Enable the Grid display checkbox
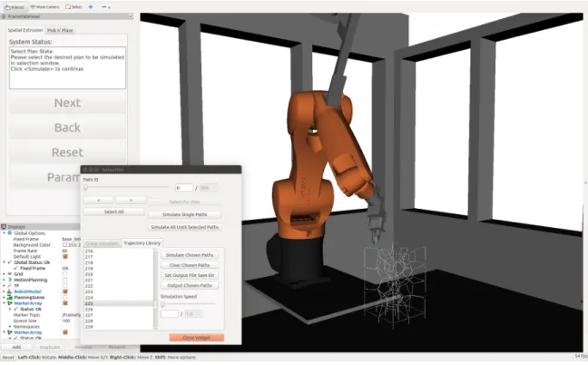The height and width of the screenshot is (365, 588). pos(65,274)
